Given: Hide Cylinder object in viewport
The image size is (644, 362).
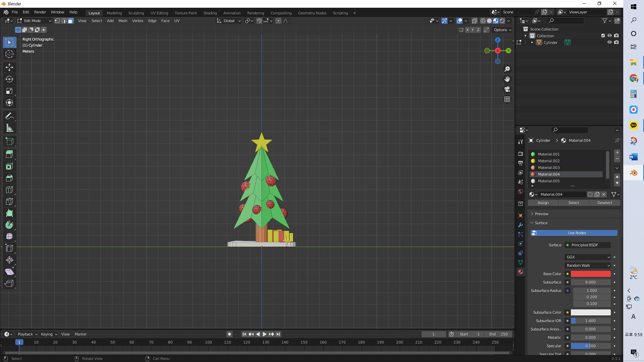Looking at the screenshot, I should pos(609,43).
